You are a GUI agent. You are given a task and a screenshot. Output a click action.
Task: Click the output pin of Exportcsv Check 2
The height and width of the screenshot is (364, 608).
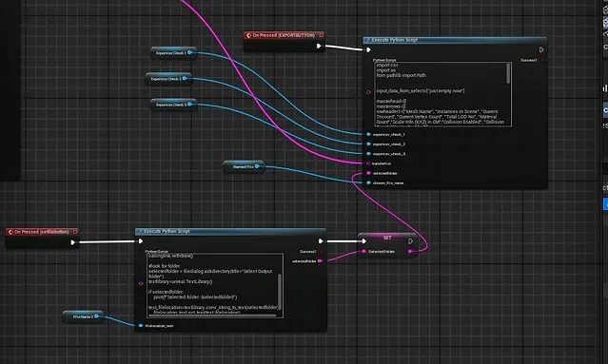point(185,78)
